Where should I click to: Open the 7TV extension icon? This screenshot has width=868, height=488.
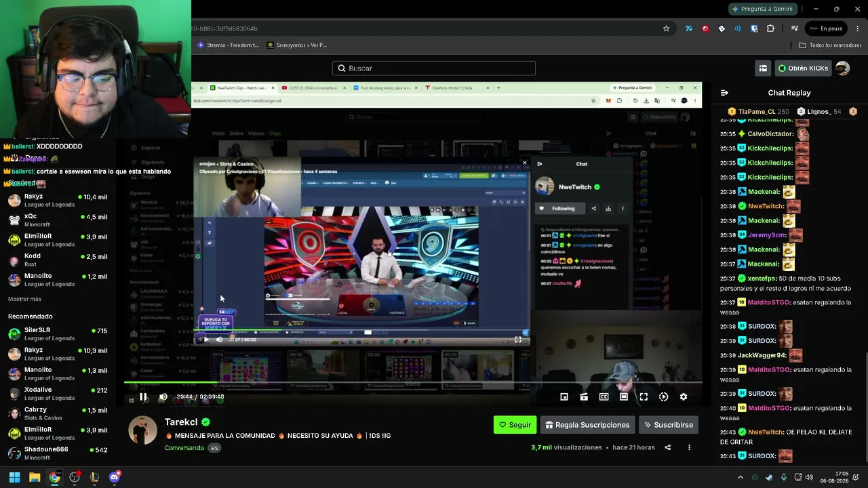689,28
